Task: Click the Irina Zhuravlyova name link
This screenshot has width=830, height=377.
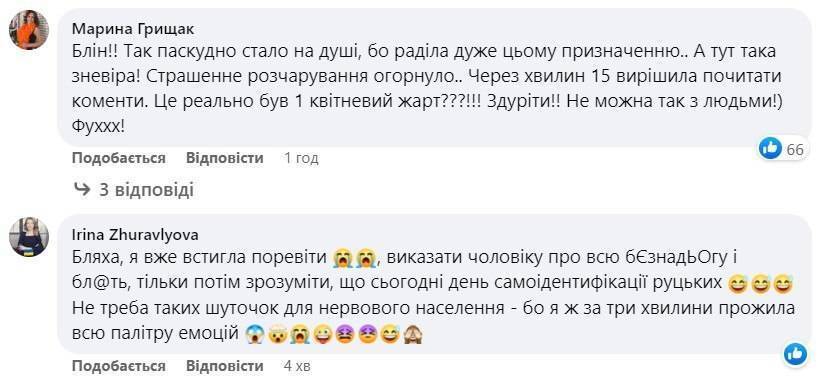Action: coord(135,236)
